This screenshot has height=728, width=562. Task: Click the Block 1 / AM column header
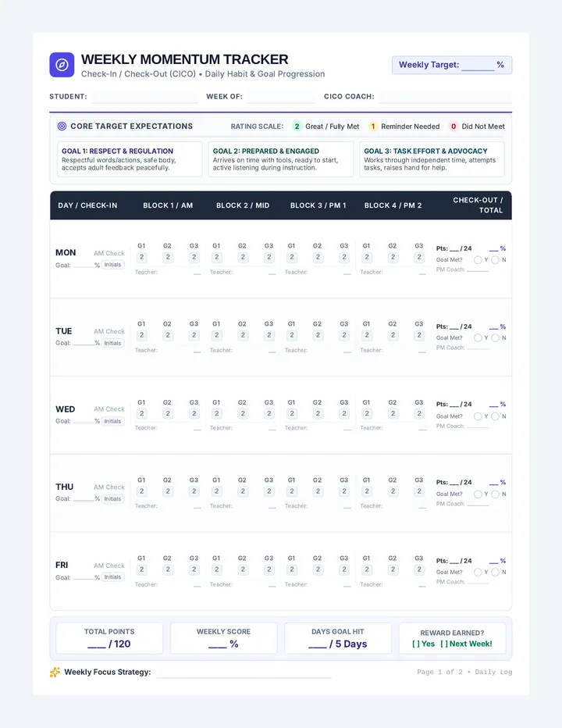coord(168,205)
